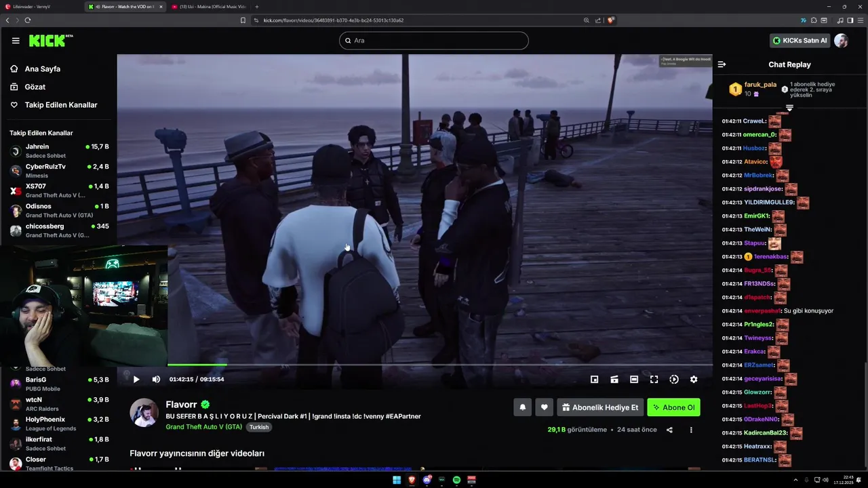The height and width of the screenshot is (488, 868).
Task: Share the video via share icon
Action: click(669, 430)
